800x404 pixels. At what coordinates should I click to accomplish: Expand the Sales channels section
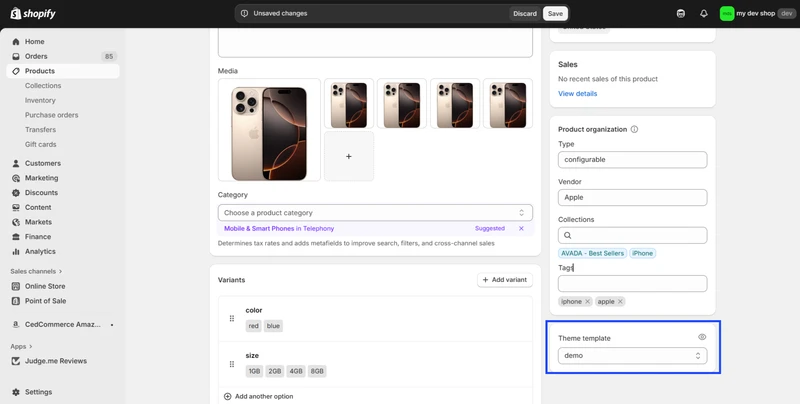[36, 271]
